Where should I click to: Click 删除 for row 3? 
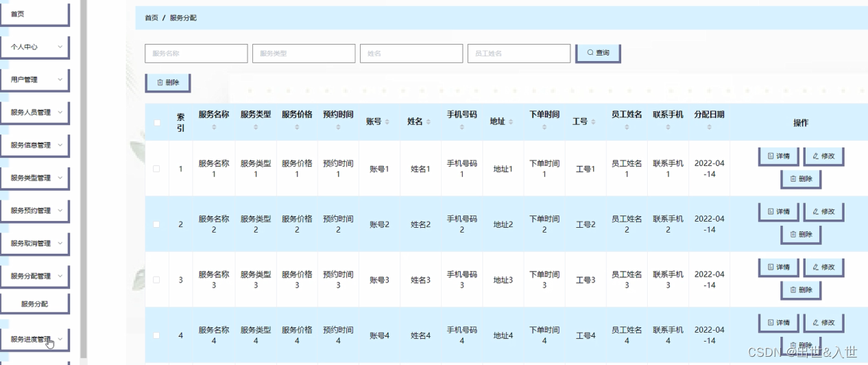coord(801,290)
